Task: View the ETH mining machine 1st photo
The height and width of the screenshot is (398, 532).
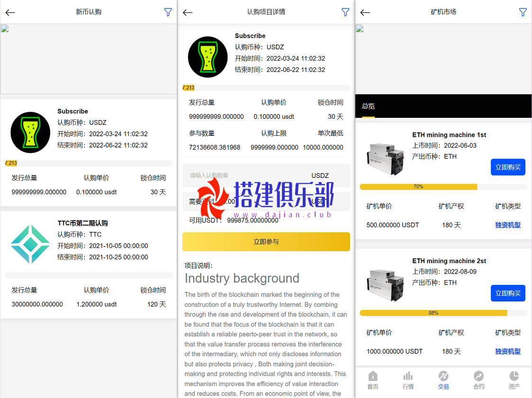Action: 386,159
